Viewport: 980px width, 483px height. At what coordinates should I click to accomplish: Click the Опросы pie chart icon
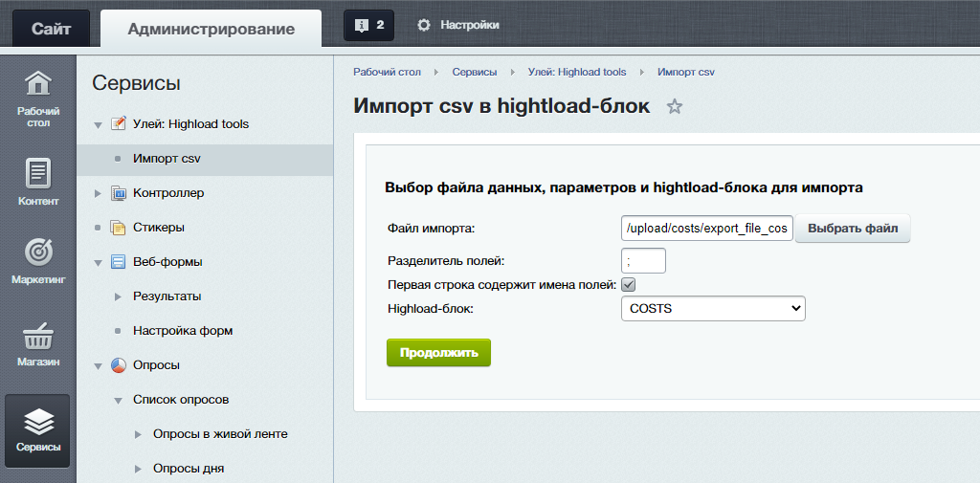click(x=118, y=365)
